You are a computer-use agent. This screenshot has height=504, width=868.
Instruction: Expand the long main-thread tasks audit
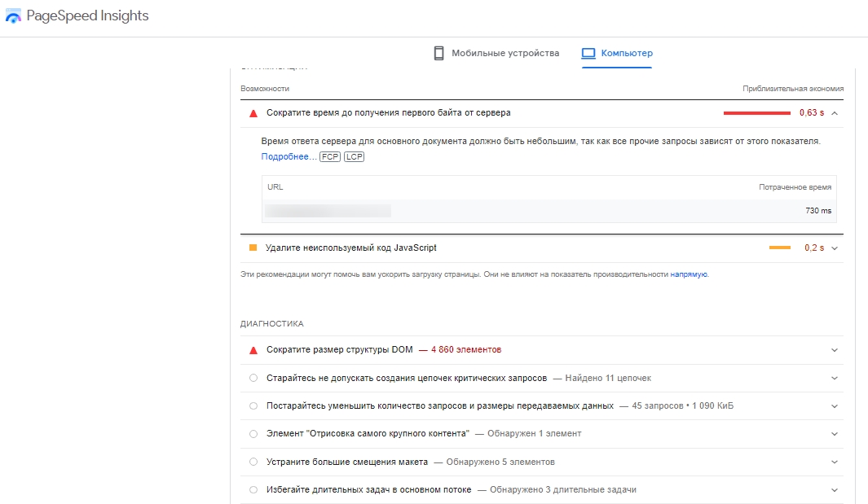(834, 490)
